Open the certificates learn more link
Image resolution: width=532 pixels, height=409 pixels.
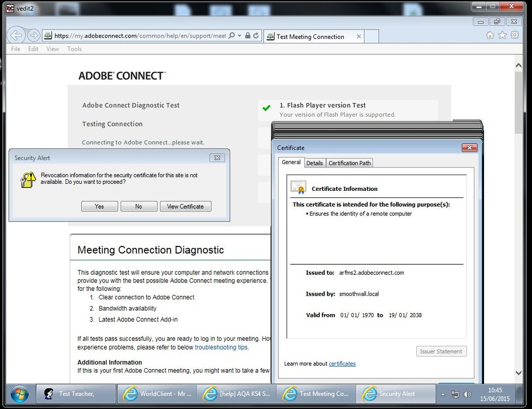pyautogui.click(x=342, y=364)
